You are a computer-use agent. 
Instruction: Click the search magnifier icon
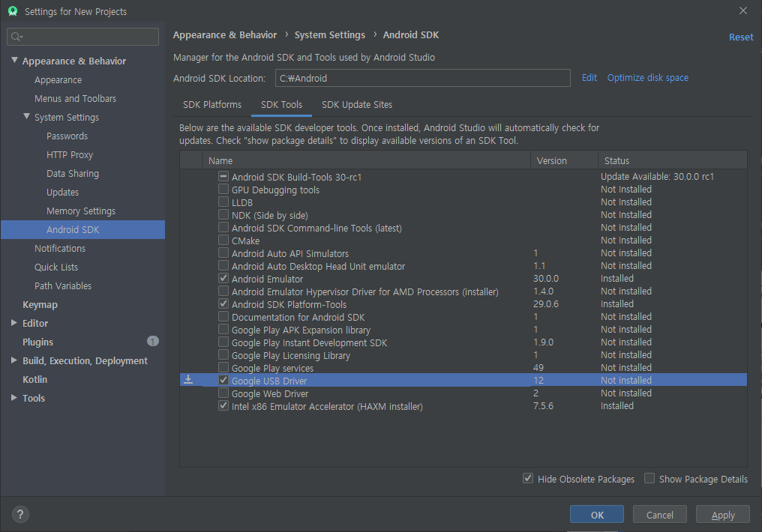click(x=16, y=37)
